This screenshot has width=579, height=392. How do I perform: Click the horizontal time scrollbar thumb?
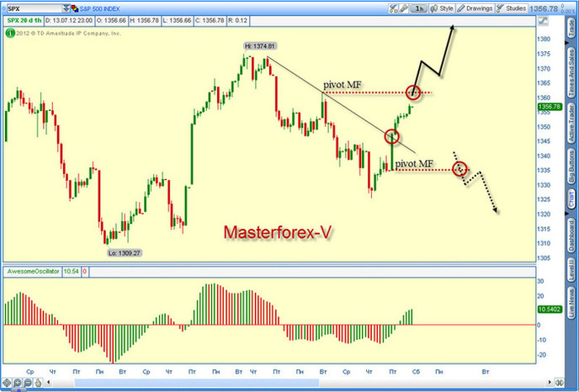point(197,383)
